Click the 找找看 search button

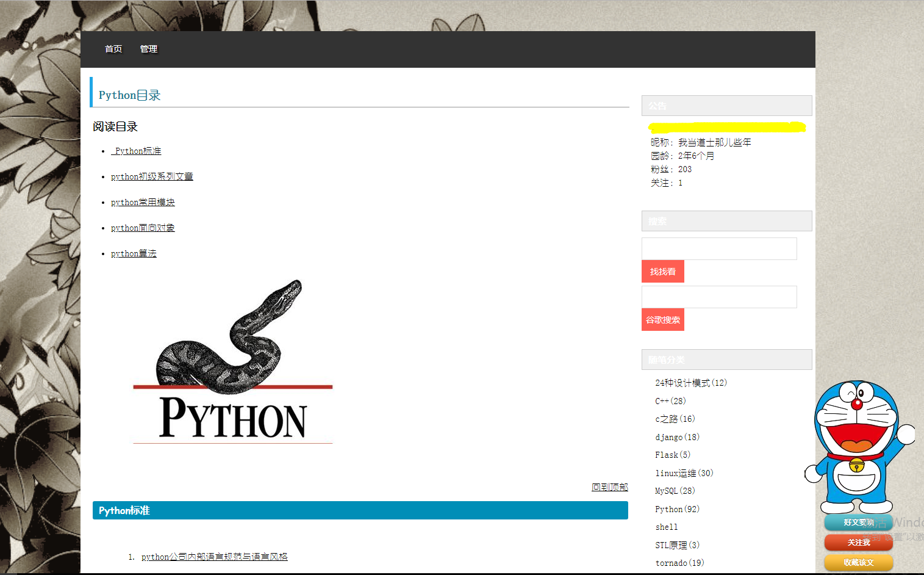pyautogui.click(x=663, y=272)
